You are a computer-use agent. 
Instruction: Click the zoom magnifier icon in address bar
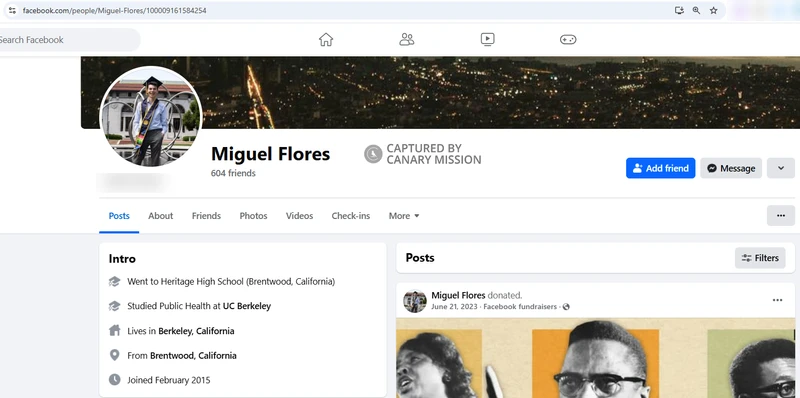pos(696,10)
